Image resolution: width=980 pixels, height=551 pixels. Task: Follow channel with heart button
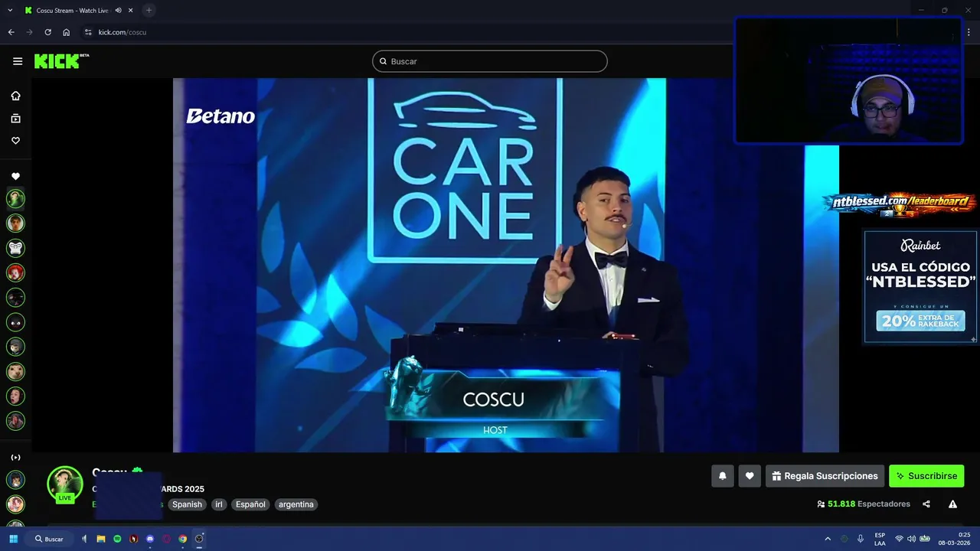[750, 476]
